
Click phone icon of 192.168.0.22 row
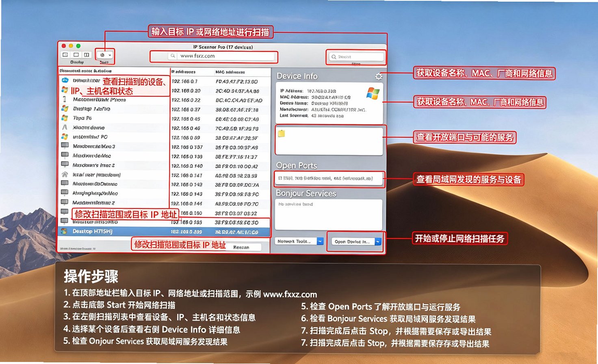(64, 99)
